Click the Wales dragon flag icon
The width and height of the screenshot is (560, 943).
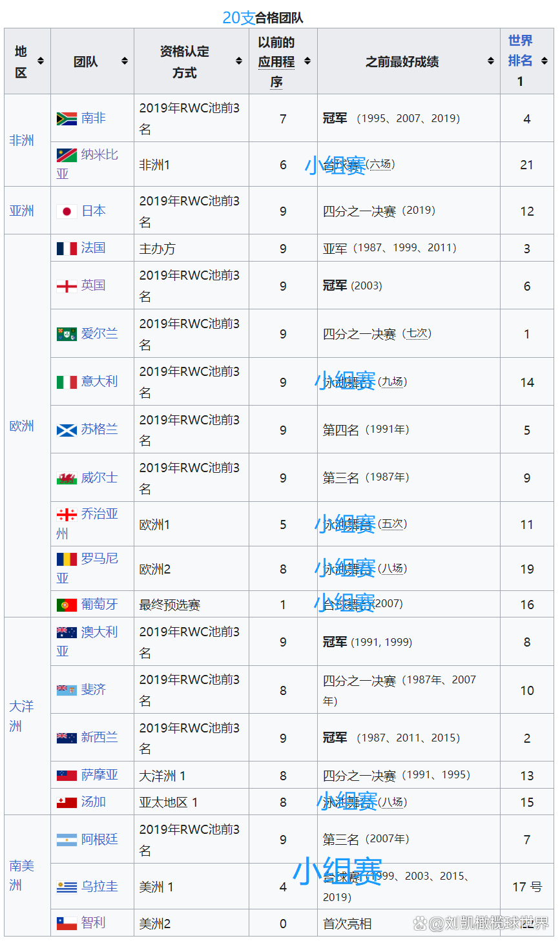pyautogui.click(x=67, y=479)
